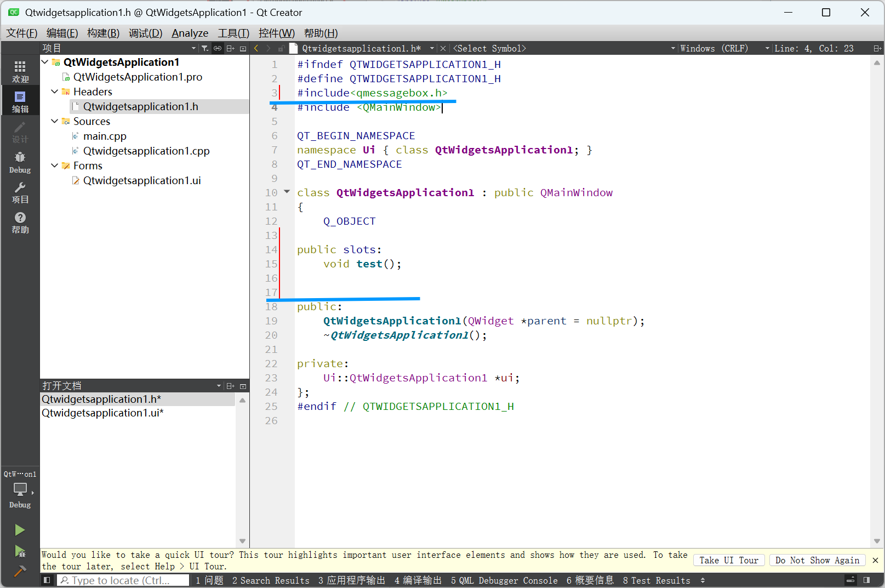Image resolution: width=885 pixels, height=588 pixels.
Task: Open Debug mode in the left sidebar
Action: point(20,162)
